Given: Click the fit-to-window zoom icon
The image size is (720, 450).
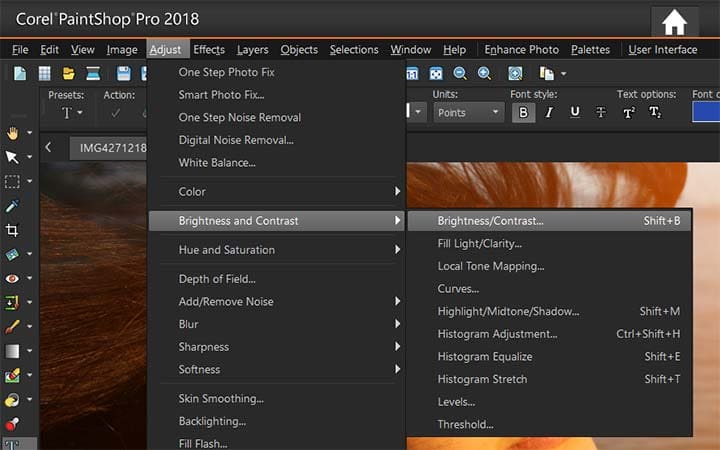Looking at the screenshot, I should [x=436, y=73].
